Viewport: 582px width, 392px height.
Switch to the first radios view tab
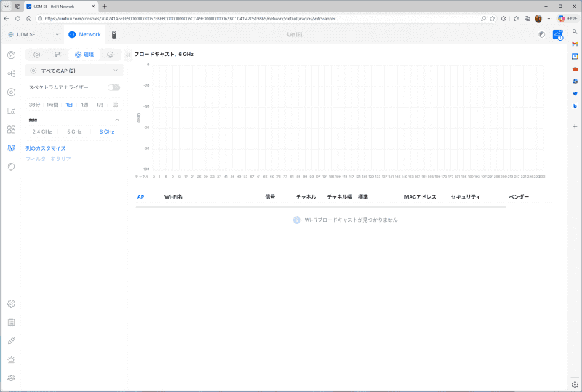click(37, 55)
